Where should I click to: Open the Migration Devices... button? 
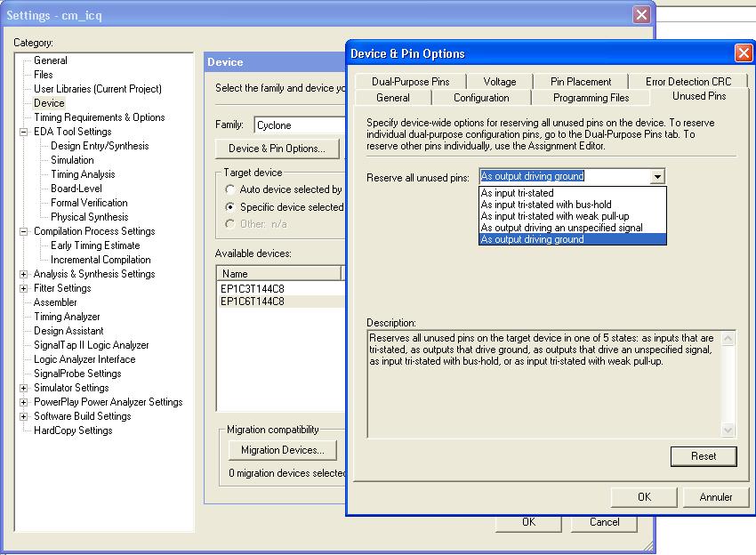(x=282, y=450)
